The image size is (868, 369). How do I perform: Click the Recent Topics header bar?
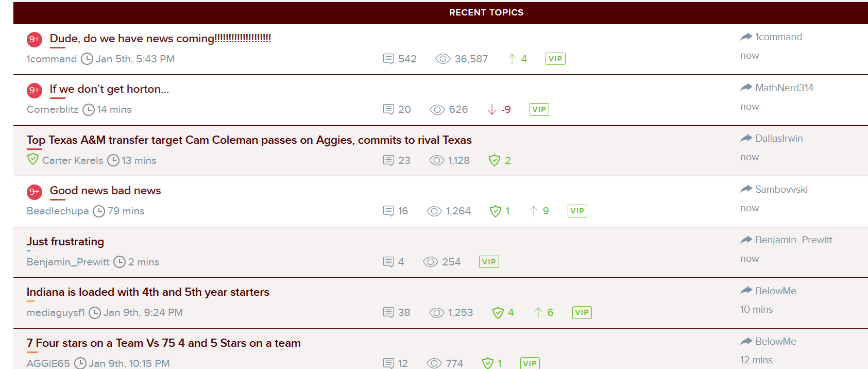pyautogui.click(x=486, y=12)
